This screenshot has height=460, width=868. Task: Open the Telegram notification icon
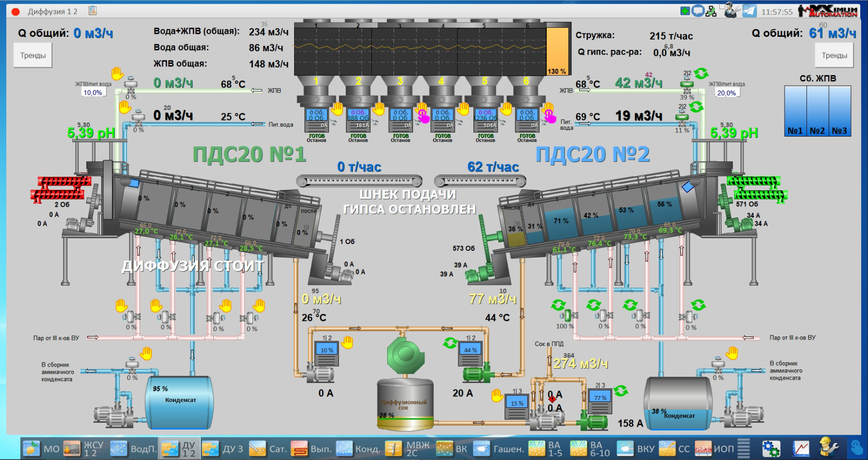749,11
